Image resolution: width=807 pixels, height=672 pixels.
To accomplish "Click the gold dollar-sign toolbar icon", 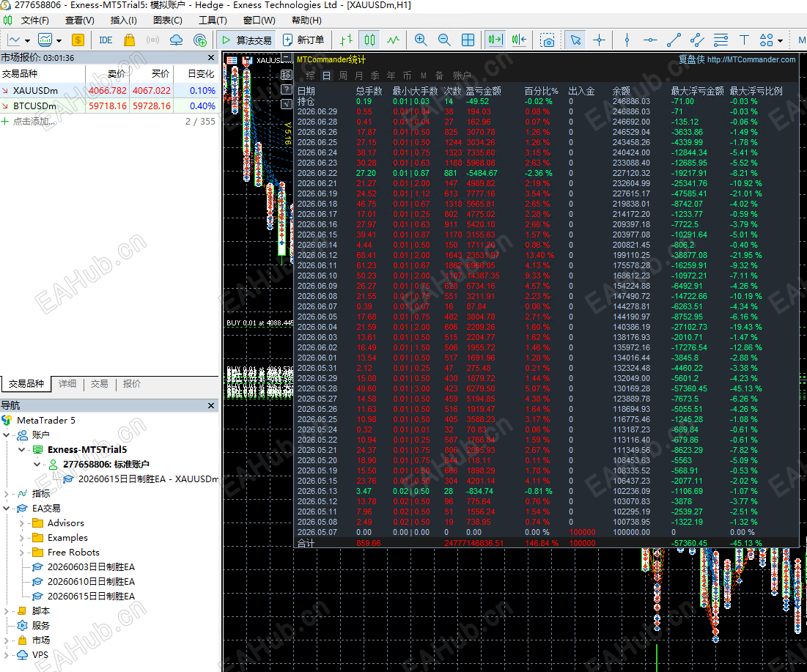I will point(78,40).
